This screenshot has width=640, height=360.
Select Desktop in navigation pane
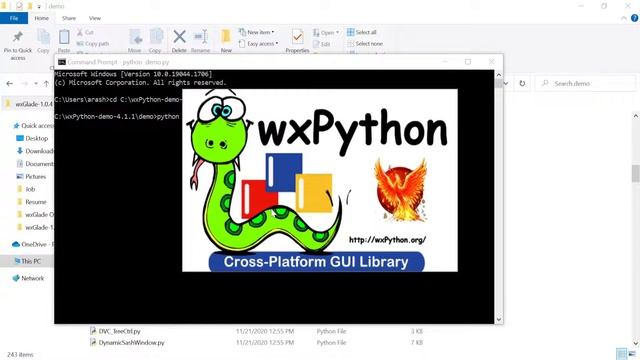32,138
